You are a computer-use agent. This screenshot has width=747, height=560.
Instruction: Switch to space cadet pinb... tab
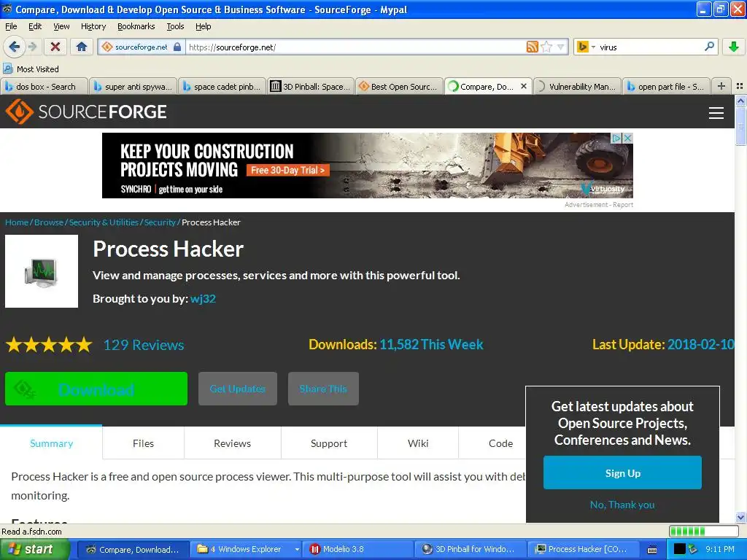click(x=222, y=86)
